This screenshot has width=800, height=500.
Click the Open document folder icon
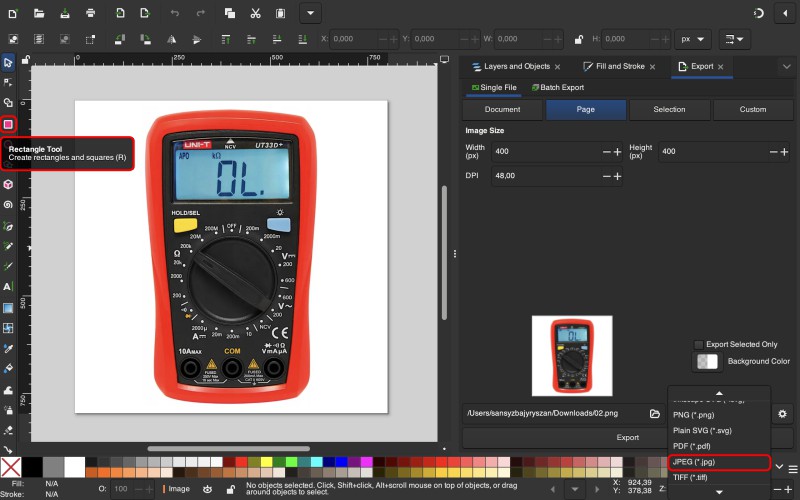[x=38, y=13]
